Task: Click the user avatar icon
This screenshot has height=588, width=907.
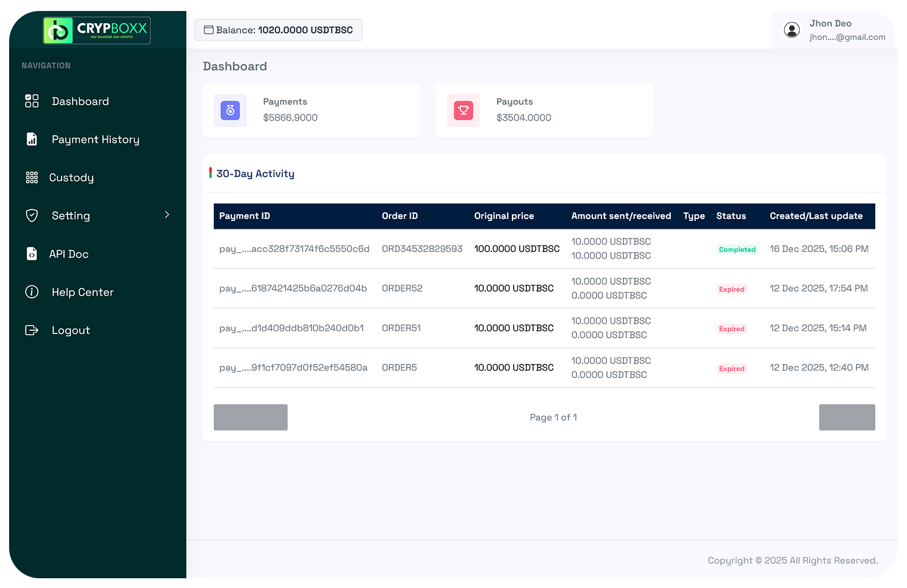Action: 791,30
